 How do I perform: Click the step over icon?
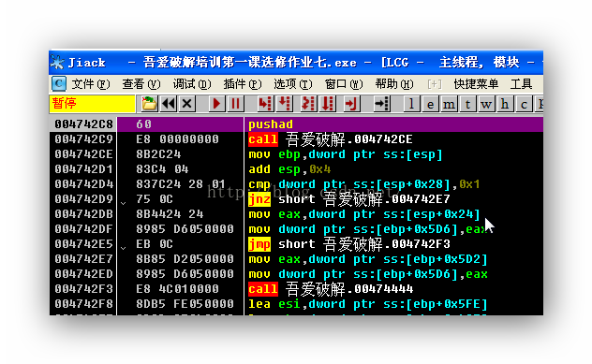[285, 104]
